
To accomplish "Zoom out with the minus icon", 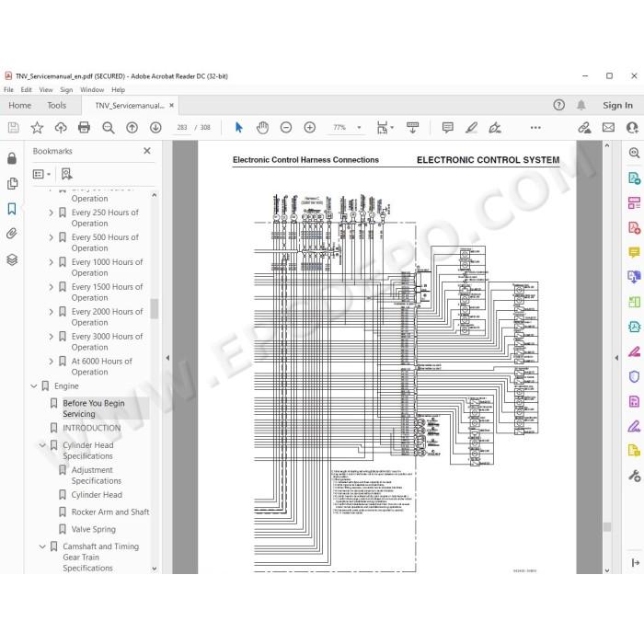I will point(286,128).
